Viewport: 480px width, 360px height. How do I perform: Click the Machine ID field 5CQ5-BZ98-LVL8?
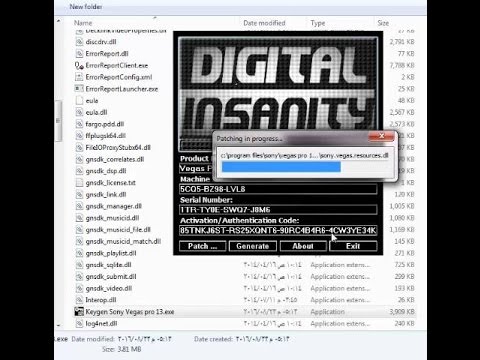tap(278, 189)
